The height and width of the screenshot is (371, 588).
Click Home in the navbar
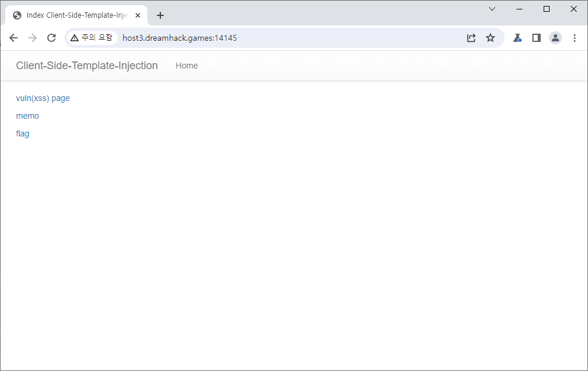coord(186,66)
